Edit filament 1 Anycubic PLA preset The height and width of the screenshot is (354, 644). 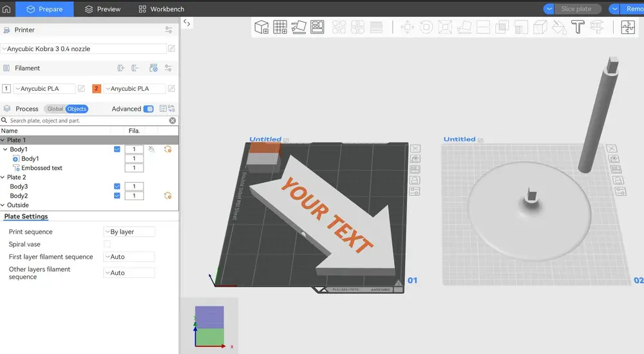(81, 88)
